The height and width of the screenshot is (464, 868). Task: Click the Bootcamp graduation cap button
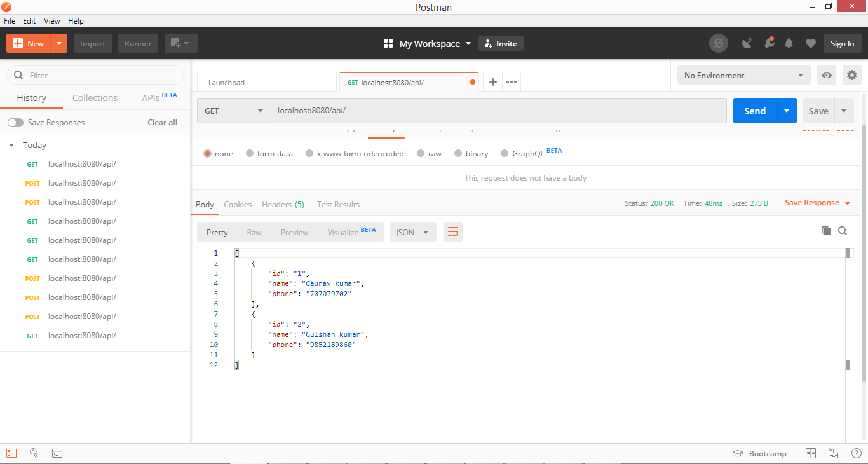pos(759,453)
